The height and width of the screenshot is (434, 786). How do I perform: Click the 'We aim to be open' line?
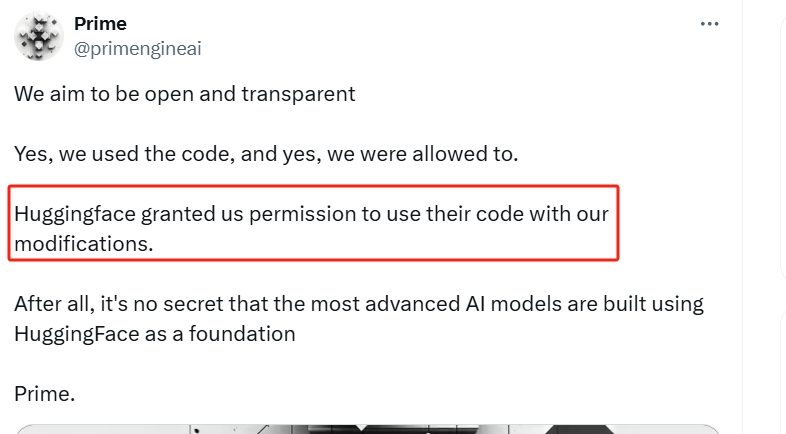tap(184, 94)
